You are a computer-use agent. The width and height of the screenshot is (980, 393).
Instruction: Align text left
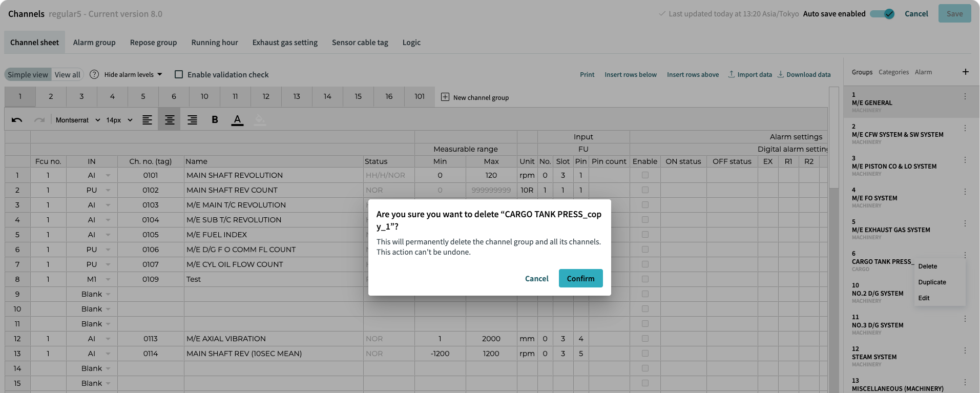[147, 120]
